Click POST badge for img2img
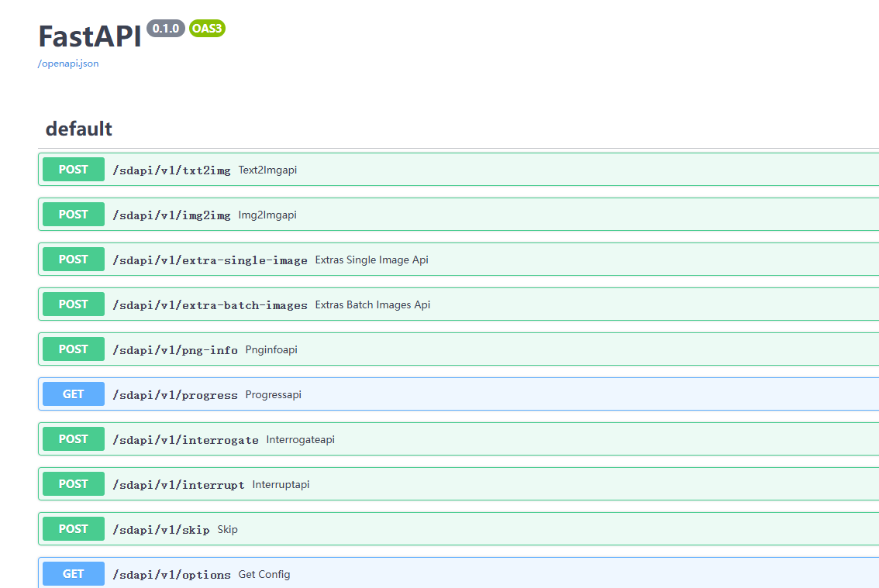Image resolution: width=879 pixels, height=588 pixels. pyautogui.click(x=74, y=214)
